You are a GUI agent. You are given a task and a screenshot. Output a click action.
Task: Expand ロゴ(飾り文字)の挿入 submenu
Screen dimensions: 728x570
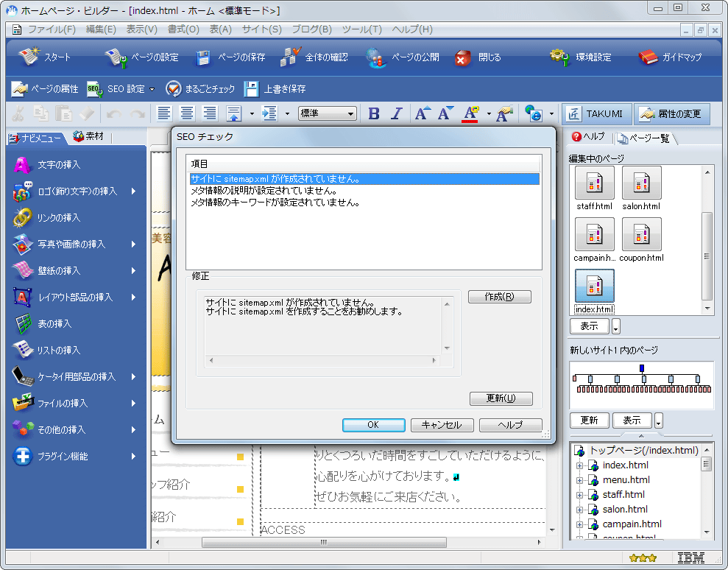click(134, 191)
